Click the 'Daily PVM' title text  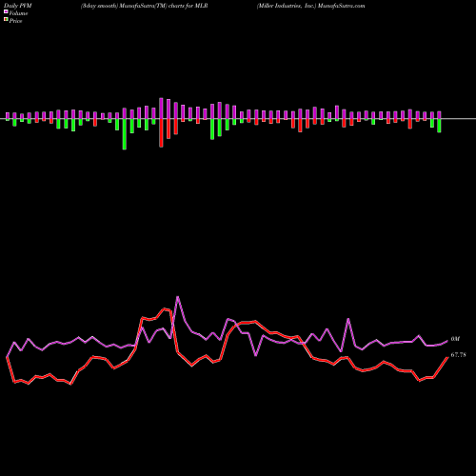coord(18,6)
